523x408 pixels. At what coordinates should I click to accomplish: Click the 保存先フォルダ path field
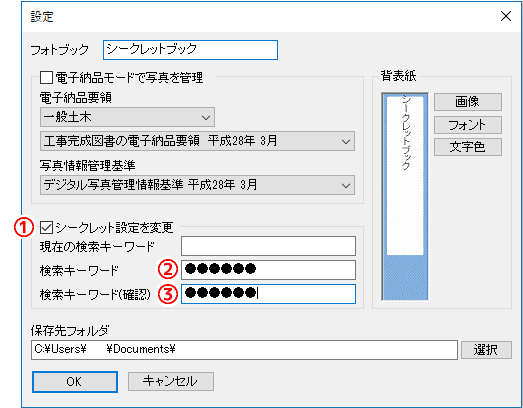coord(244,350)
